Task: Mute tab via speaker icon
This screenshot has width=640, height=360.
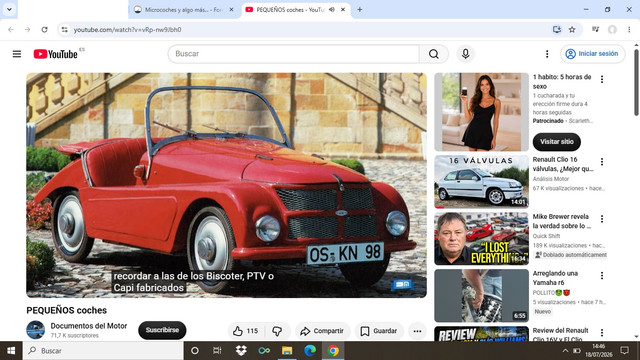Action: [332, 9]
